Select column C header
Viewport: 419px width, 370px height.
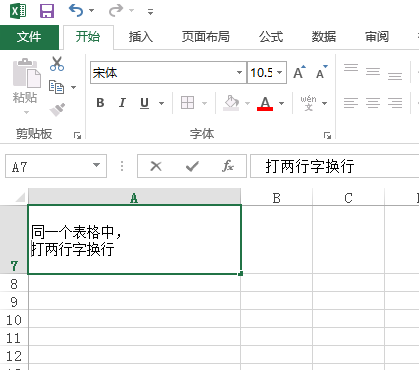pos(348,198)
